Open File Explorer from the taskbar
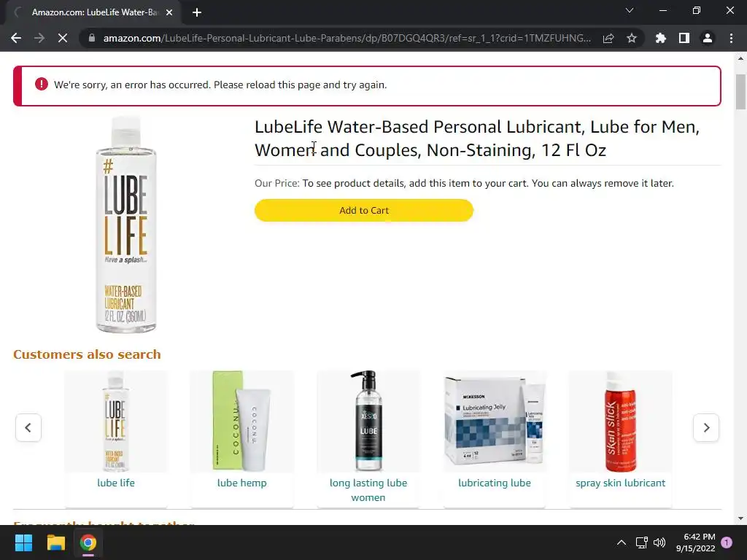The height and width of the screenshot is (560, 747). pos(55,542)
